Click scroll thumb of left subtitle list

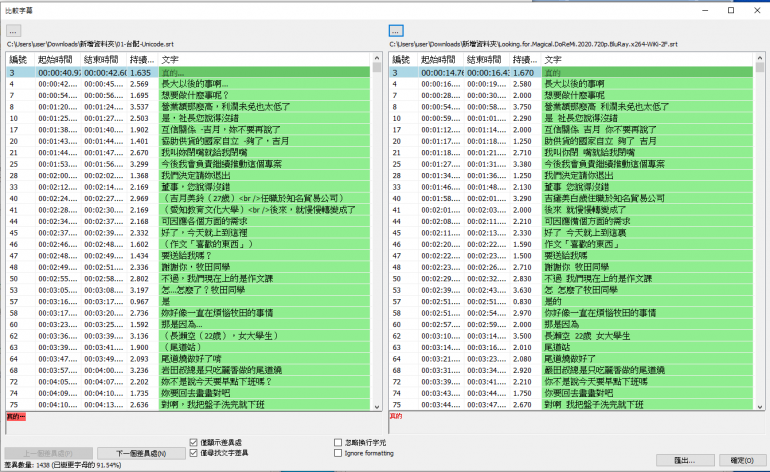tap(377, 67)
